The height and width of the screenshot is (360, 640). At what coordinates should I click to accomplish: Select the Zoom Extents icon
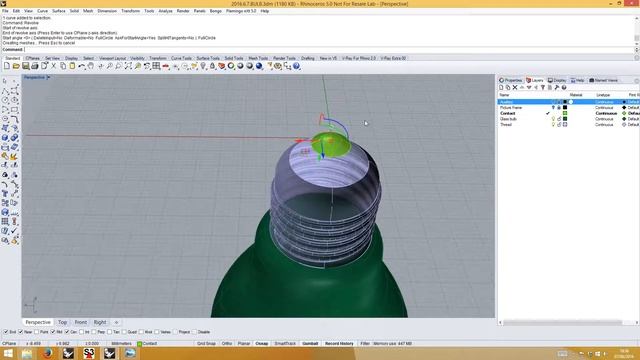click(128, 66)
